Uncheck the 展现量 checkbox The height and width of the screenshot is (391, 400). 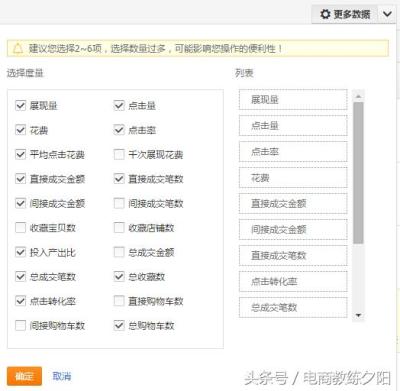[21, 106]
